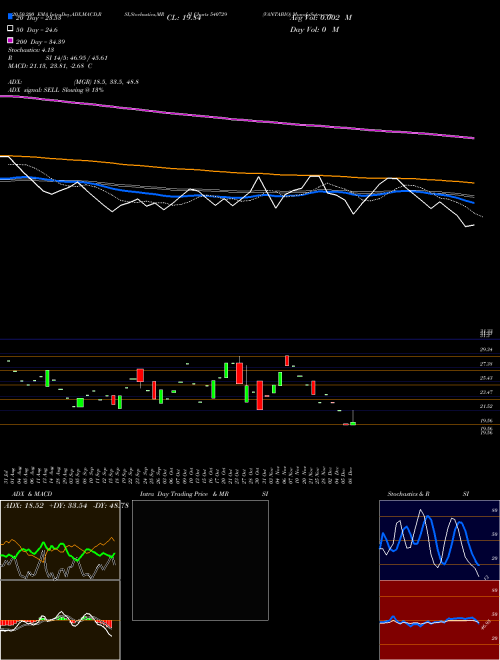Click the white 50 Day legend swatch
The image size is (500, 660).
(x=10, y=29)
